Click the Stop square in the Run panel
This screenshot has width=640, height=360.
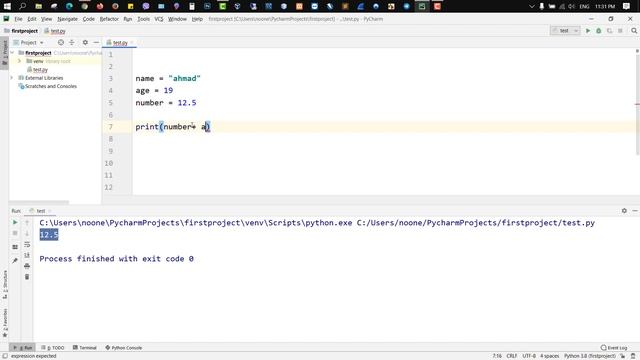point(15,233)
